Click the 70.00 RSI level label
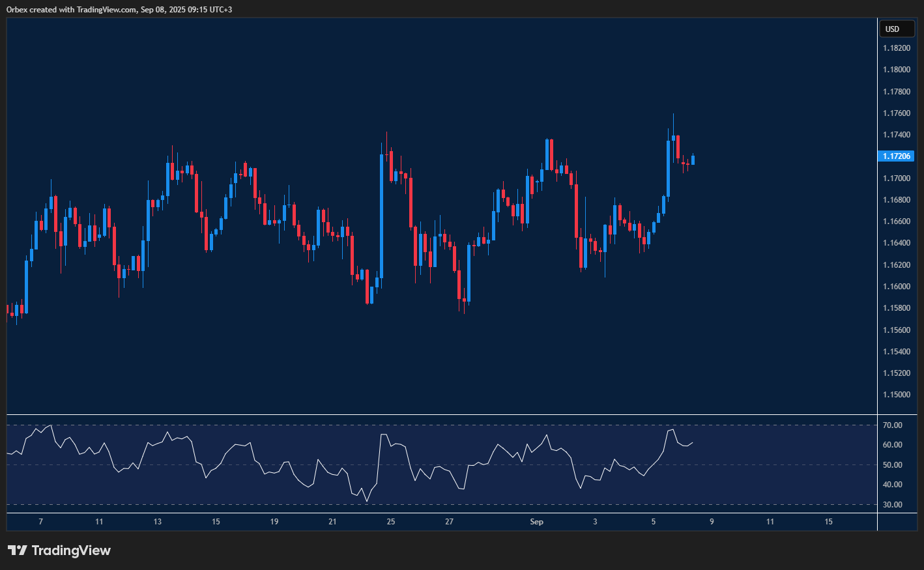Image resolution: width=924 pixels, height=570 pixels. pyautogui.click(x=893, y=424)
